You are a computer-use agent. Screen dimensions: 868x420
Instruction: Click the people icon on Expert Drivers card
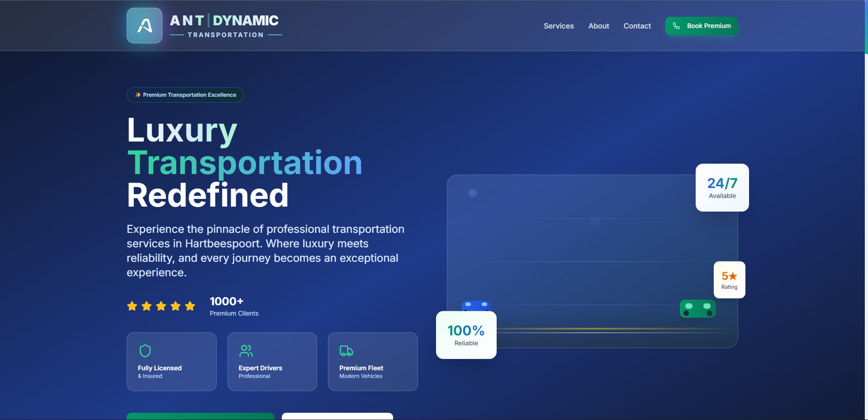[245, 351]
